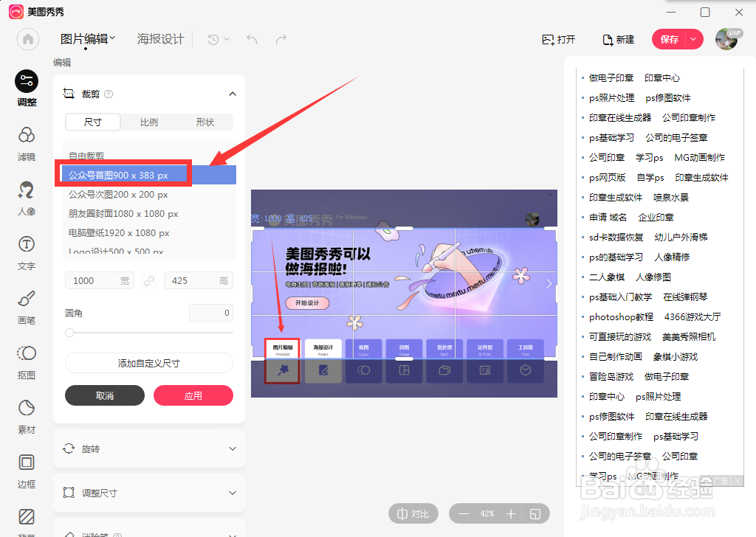Select the 自由裁剪 free crop option

[149, 156]
